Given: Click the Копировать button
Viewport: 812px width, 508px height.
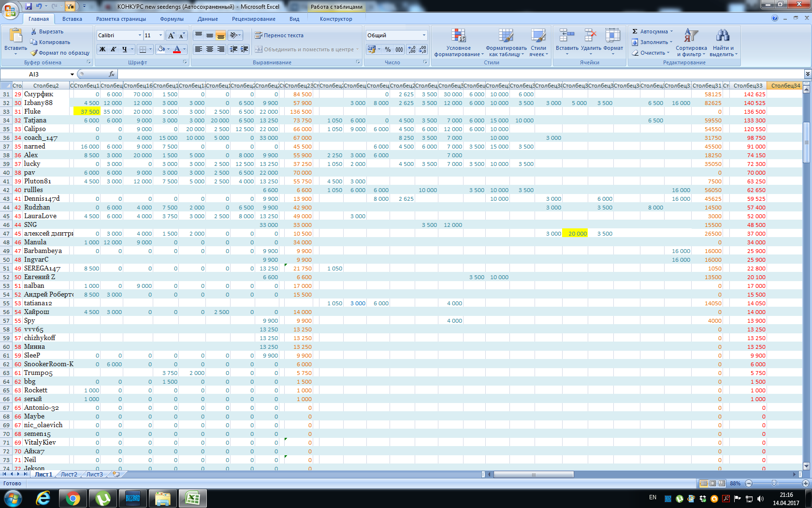Looking at the screenshot, I should 50,42.
